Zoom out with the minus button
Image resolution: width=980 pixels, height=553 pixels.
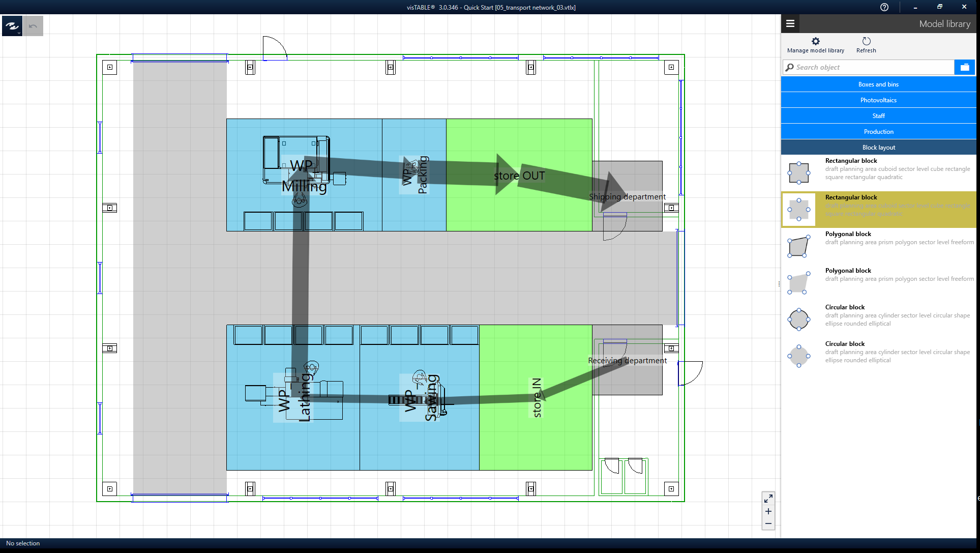point(768,523)
